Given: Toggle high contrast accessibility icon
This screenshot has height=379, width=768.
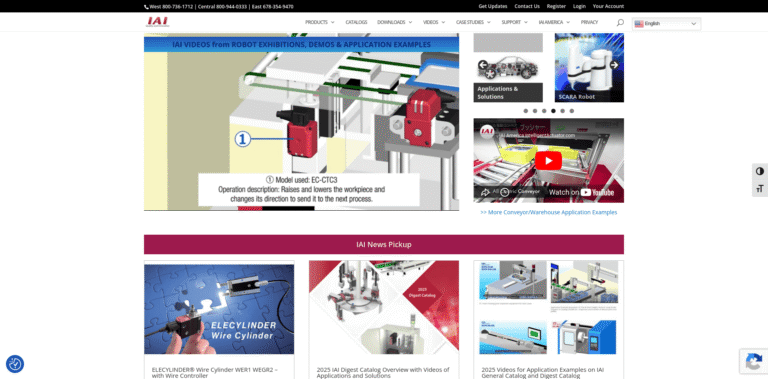Looking at the screenshot, I should (x=760, y=171).
